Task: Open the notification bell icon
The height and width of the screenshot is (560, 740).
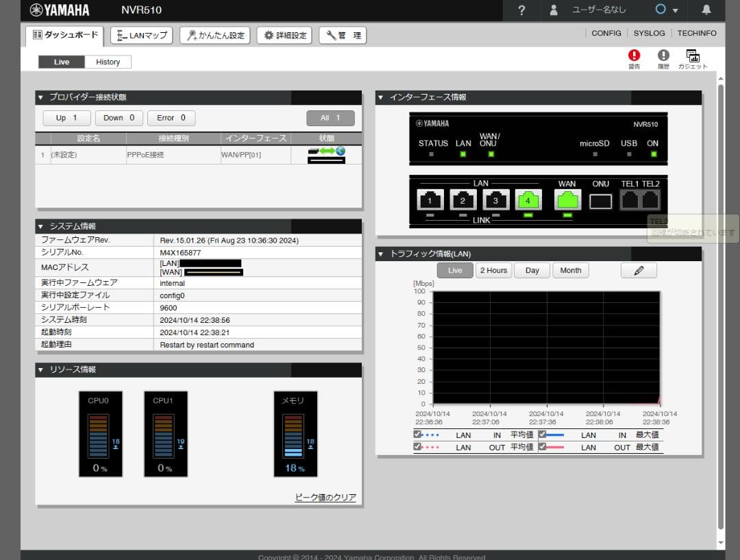Action: [706, 10]
